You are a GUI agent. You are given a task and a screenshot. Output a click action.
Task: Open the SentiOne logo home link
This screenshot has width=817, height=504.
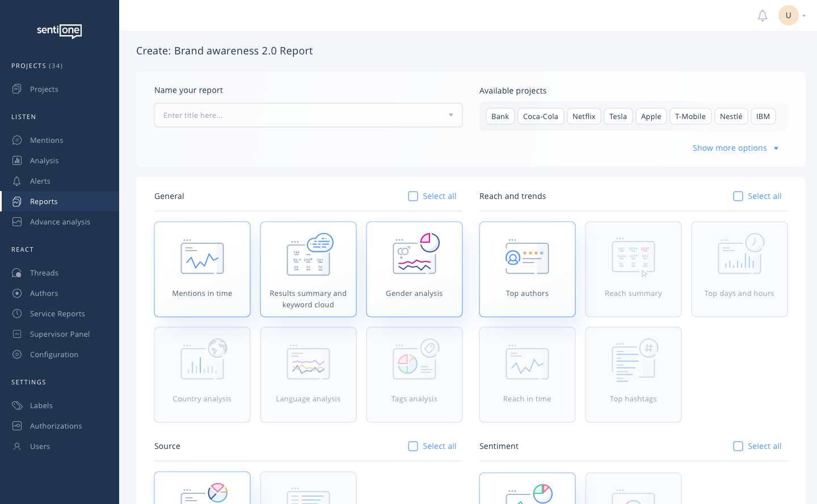click(x=59, y=31)
